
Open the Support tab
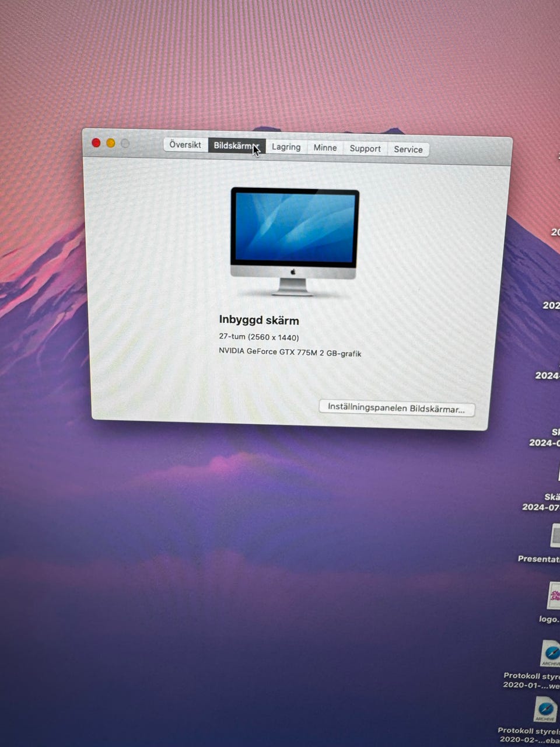365,149
